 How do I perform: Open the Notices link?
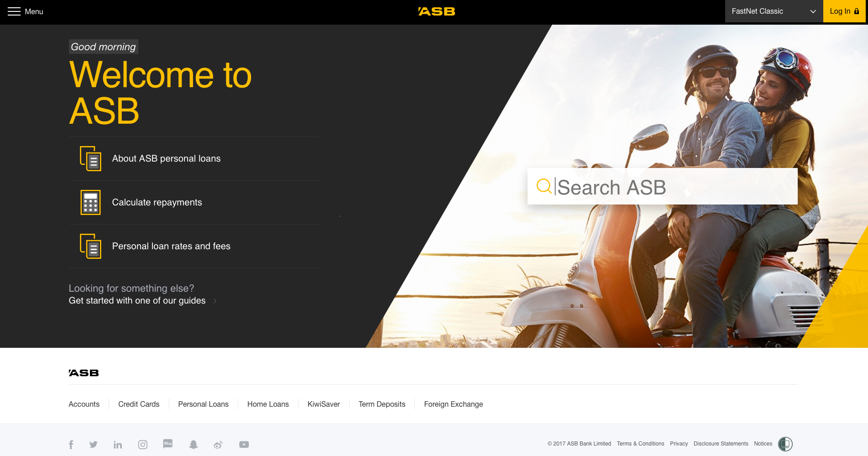coord(763,444)
